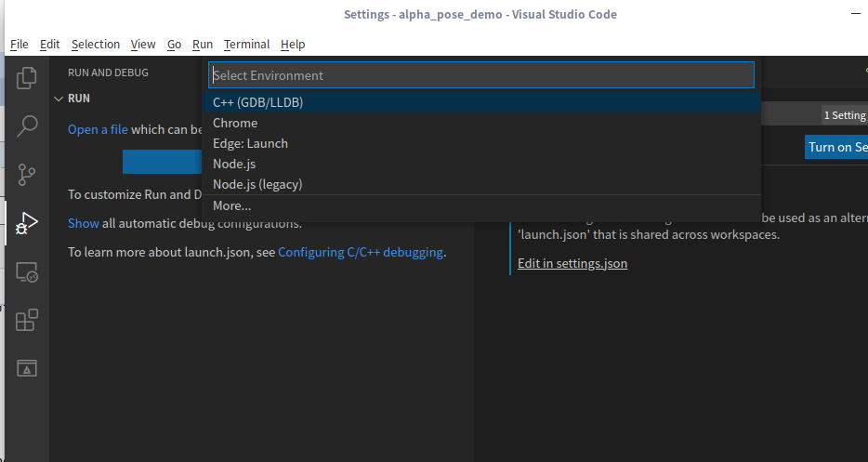The width and height of the screenshot is (868, 462).
Task: Click the RUN AND DEBUG panel title
Action: pyautogui.click(x=108, y=73)
